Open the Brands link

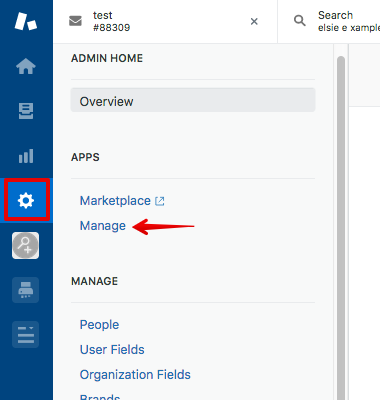click(x=100, y=397)
